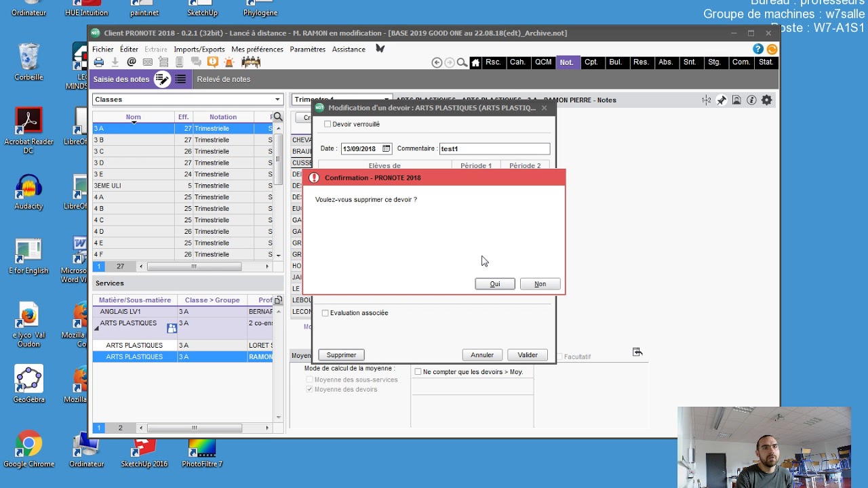
Task: Open the Trimestre period dropdown
Action: 342,100
